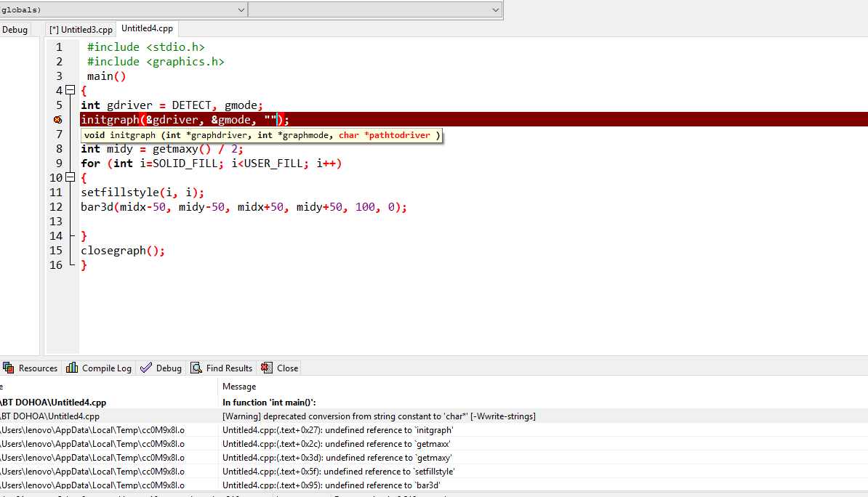The width and height of the screenshot is (868, 497).
Task: Select the undefined reference to bar3d error
Action: pyautogui.click(x=331, y=485)
